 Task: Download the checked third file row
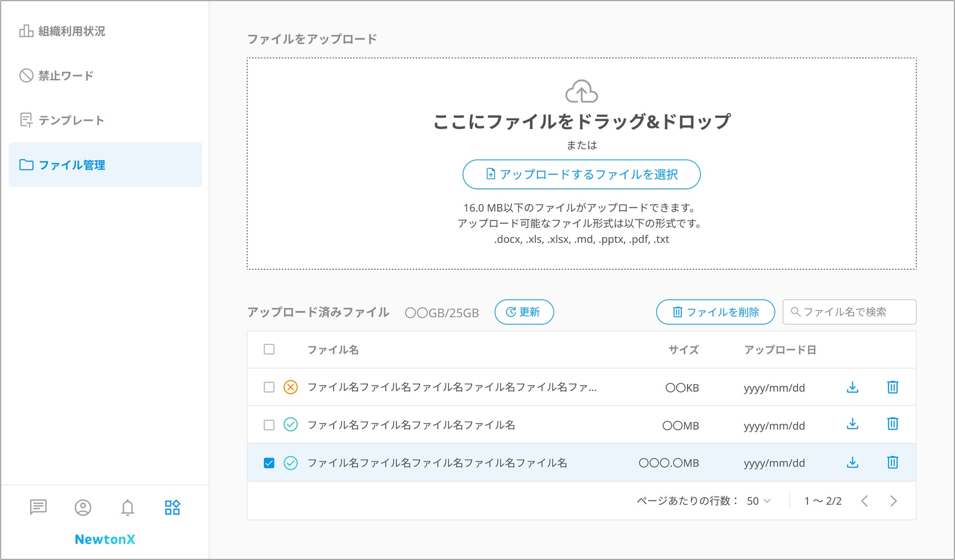click(x=852, y=462)
